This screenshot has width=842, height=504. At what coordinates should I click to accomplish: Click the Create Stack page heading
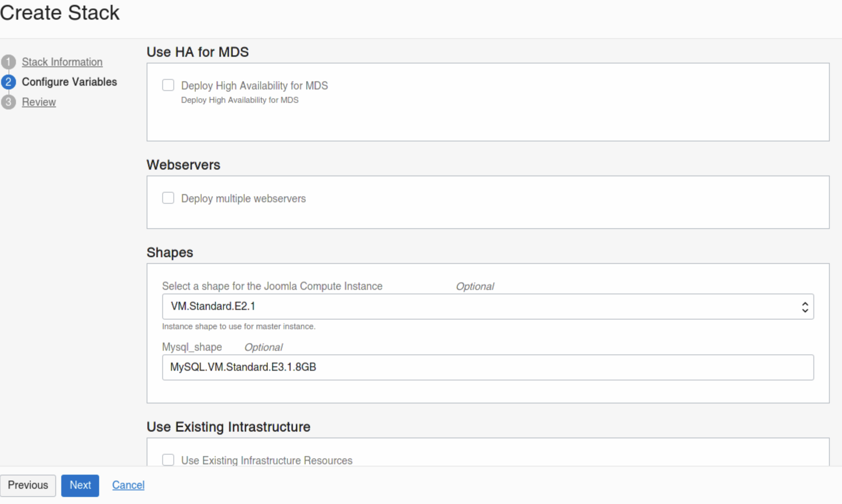[59, 13]
